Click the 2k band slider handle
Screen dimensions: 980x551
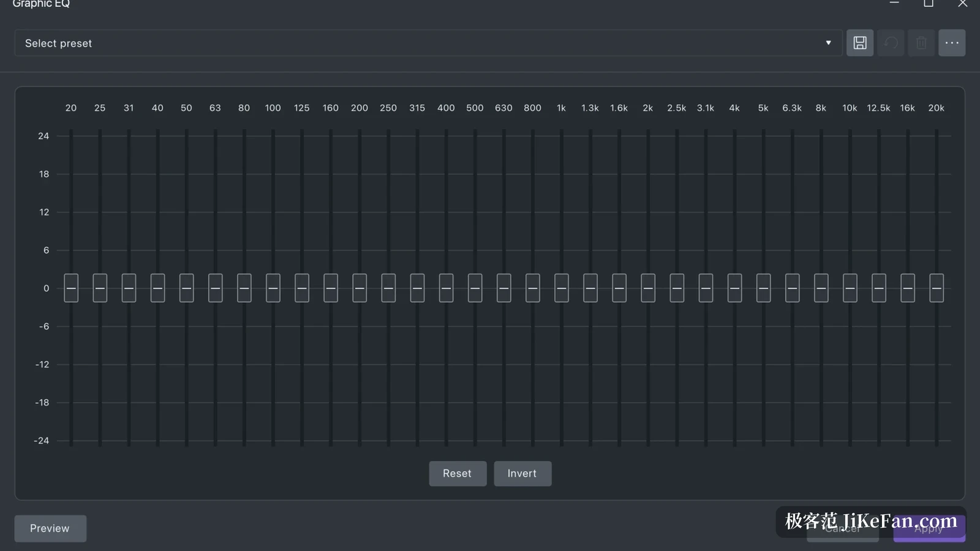pyautogui.click(x=648, y=288)
